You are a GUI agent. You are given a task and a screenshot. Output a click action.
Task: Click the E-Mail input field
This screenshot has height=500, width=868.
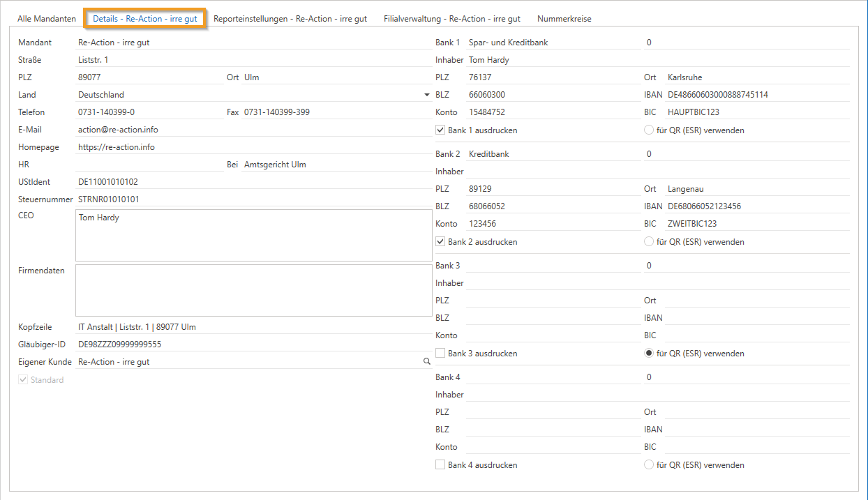tap(251, 130)
